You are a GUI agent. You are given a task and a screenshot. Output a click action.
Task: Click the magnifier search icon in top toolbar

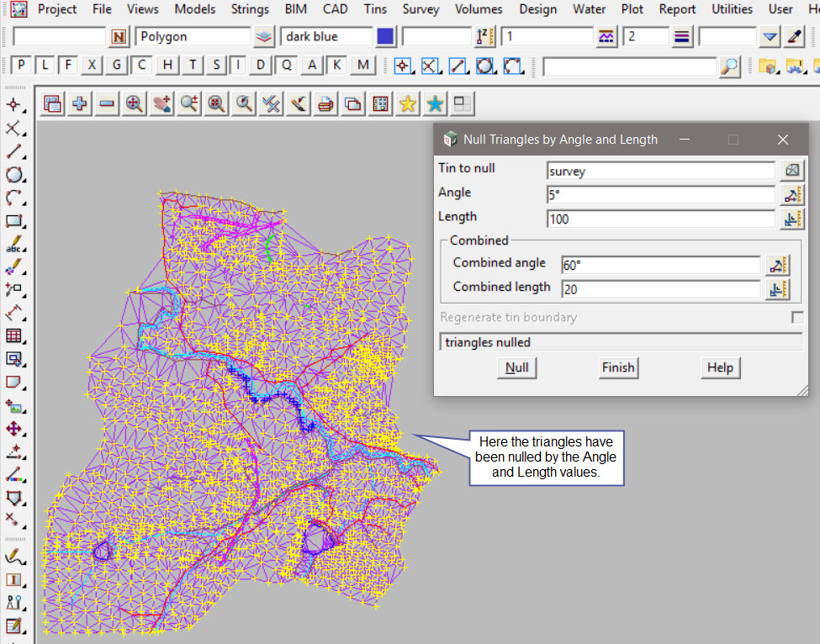[731, 66]
